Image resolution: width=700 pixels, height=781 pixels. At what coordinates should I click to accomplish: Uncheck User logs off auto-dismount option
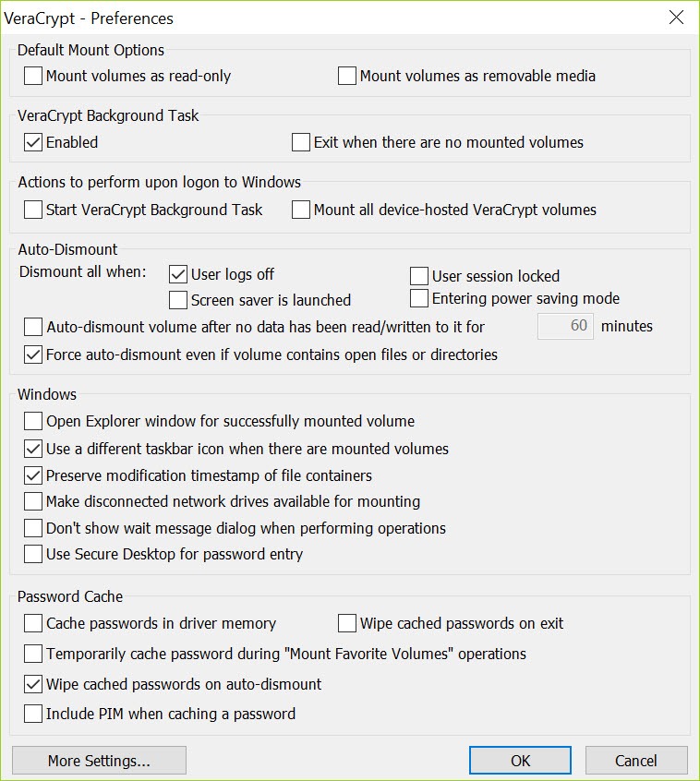coord(178,274)
